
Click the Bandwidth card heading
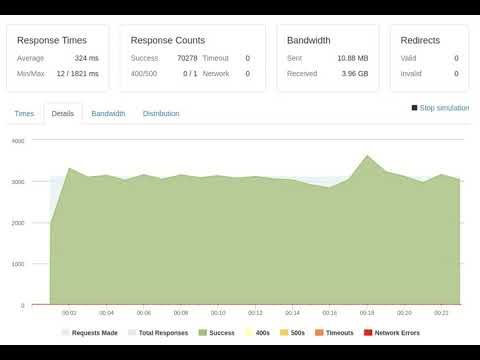coord(309,40)
